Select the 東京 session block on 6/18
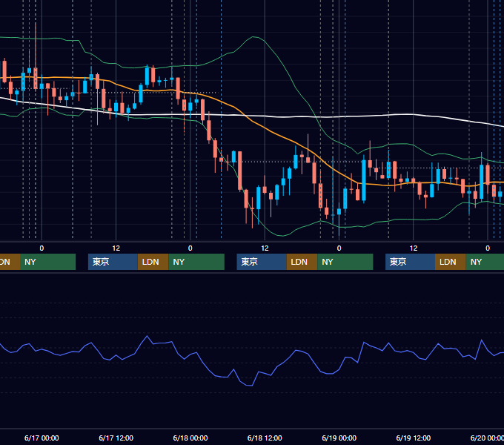Image resolution: width=504 pixels, height=445 pixels. [262, 262]
